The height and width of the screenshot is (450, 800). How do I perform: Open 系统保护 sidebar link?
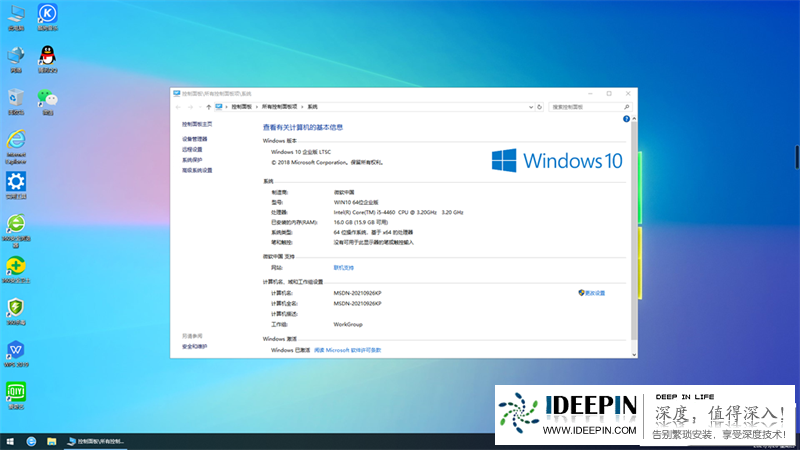click(x=192, y=160)
